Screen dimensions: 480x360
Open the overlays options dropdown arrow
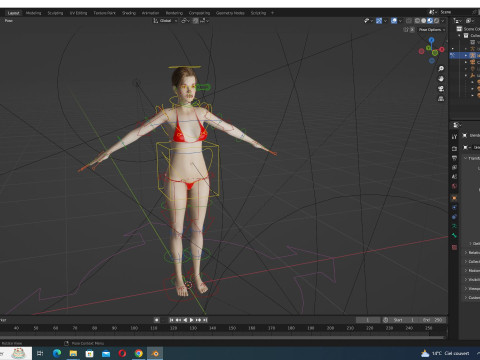coord(400,21)
